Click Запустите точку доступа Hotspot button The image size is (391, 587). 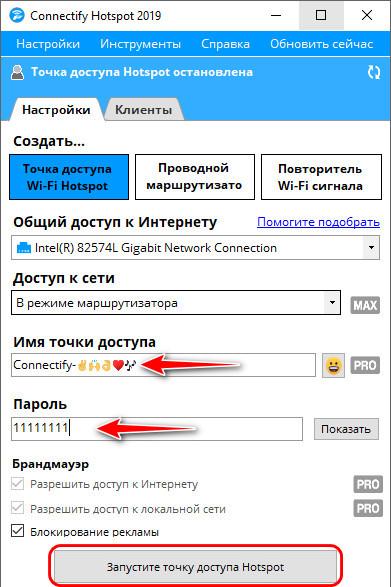point(196,567)
